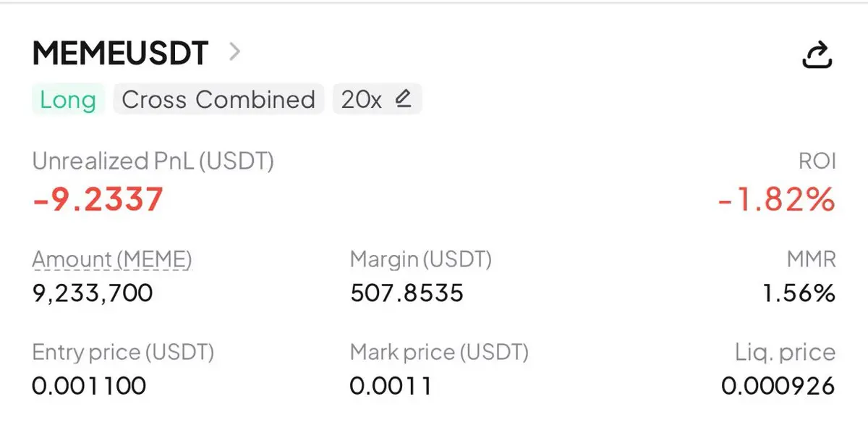Select the Cross Combined margin mode tag
Viewport: 868px width, 433px height.
tap(218, 99)
